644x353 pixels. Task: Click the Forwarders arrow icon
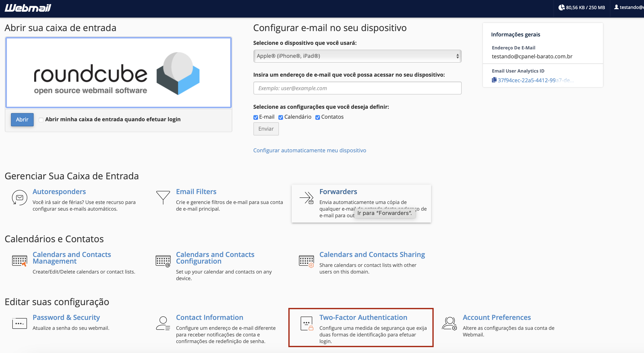pyautogui.click(x=306, y=198)
